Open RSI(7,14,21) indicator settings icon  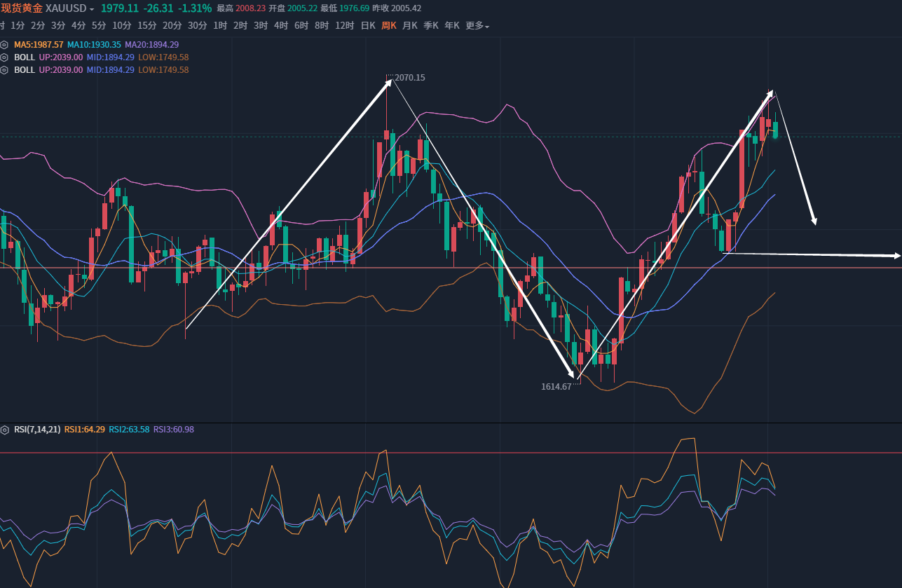tap(4, 429)
